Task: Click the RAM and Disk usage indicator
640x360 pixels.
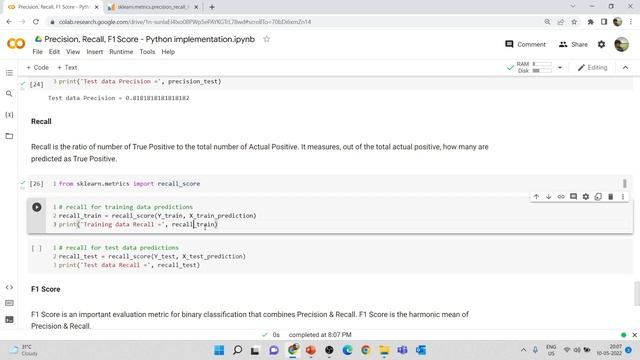Action: [534, 67]
